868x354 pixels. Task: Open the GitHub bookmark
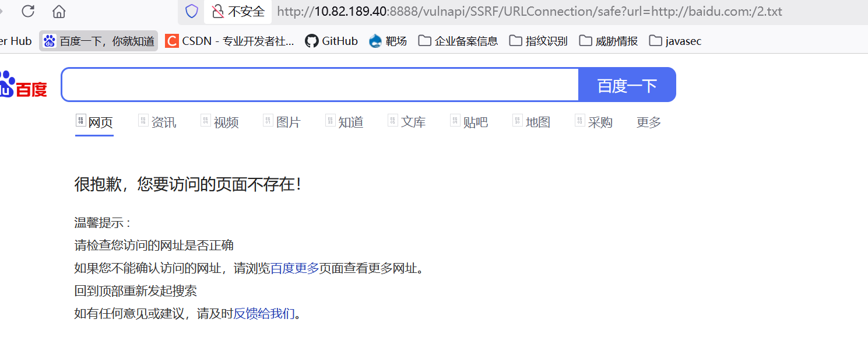point(331,41)
